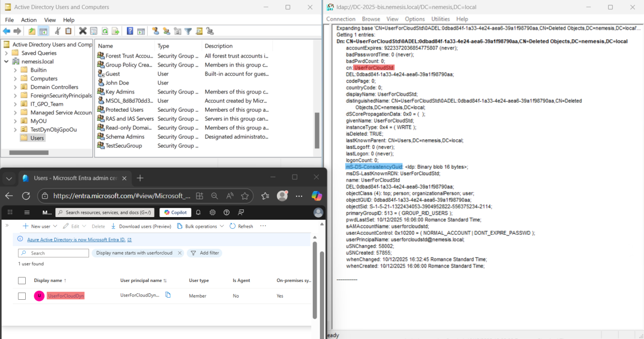Screen dimensions: 644x339
Task: Select the Computers container in tree
Action: (x=43, y=78)
